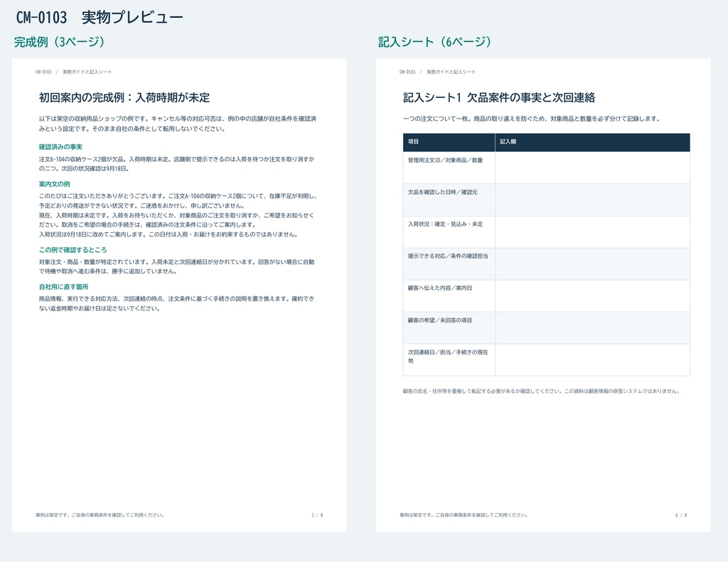The width and height of the screenshot is (728, 562).
Task: Click the note '顧客の氏名・住所等を重複して転記'
Action: 541,391
